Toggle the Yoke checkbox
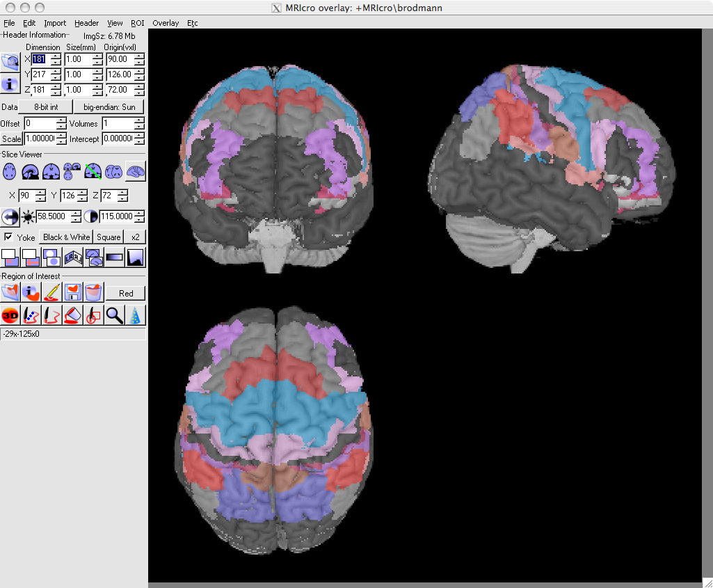713x588 pixels. click(8, 237)
